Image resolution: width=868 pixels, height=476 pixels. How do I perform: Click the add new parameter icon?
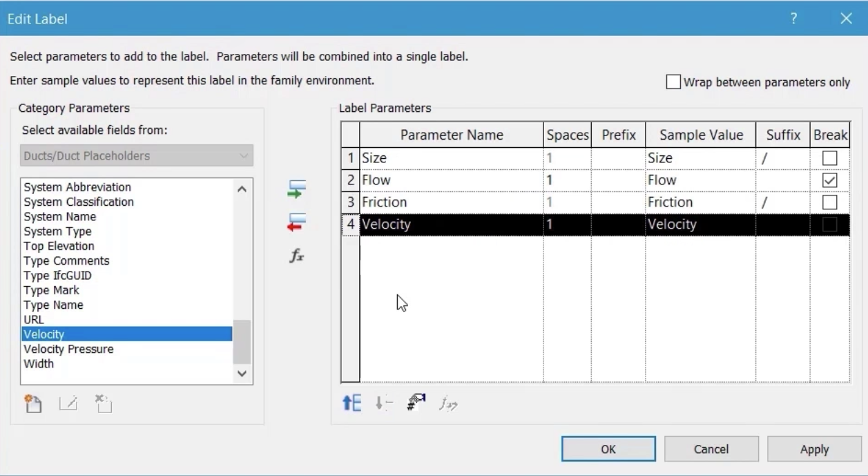tap(32, 403)
